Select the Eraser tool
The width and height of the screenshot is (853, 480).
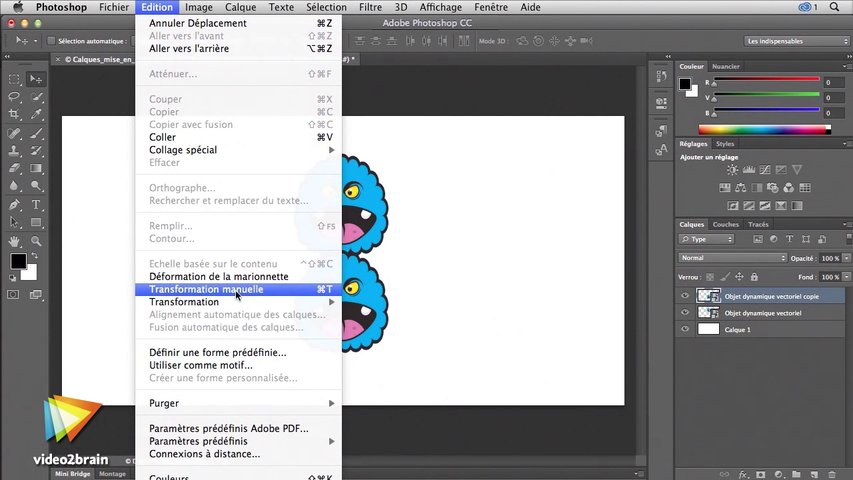point(14,168)
